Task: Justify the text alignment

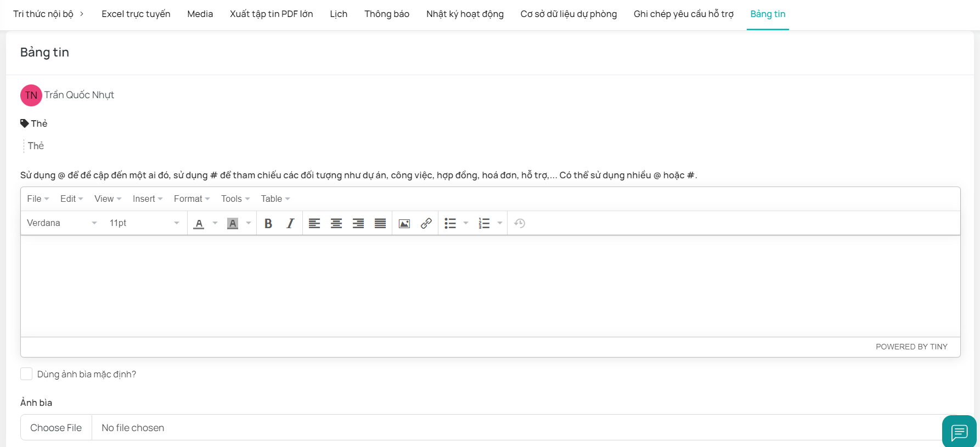Action: pos(380,223)
